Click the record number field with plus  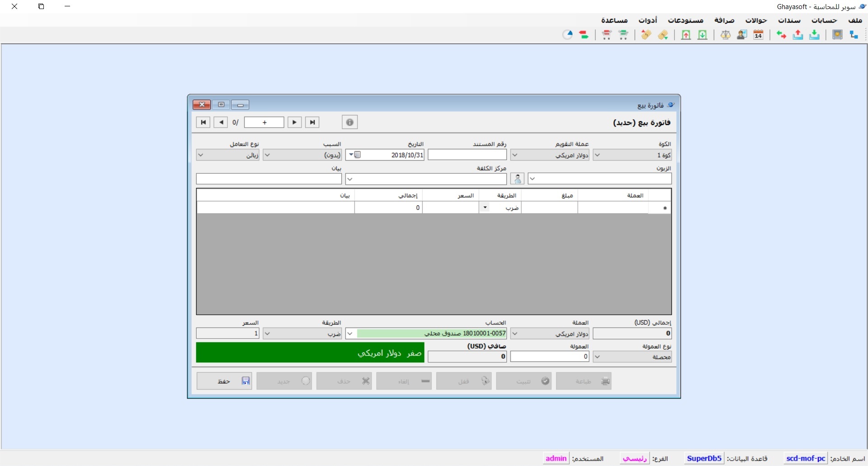(x=264, y=122)
